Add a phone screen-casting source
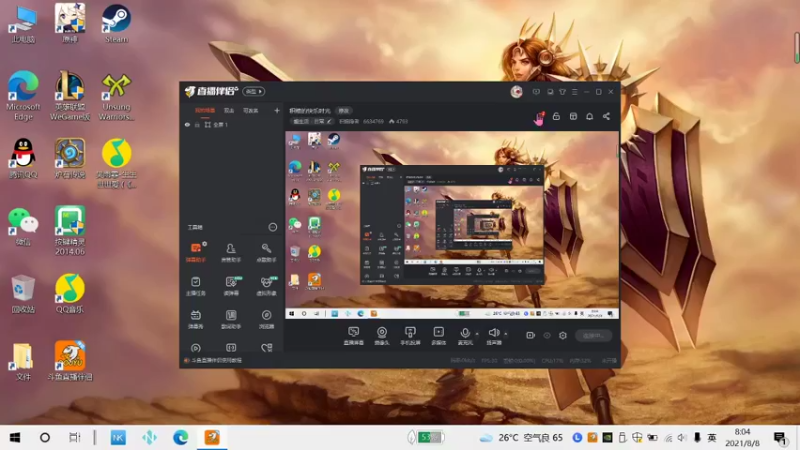Image resolution: width=800 pixels, height=450 pixels. pyautogui.click(x=410, y=336)
